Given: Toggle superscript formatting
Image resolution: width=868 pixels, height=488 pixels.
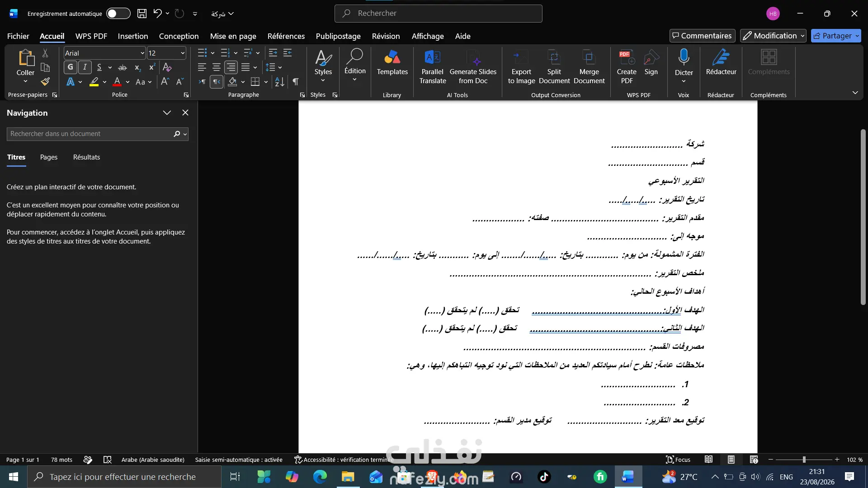Looking at the screenshot, I should pos(152,67).
